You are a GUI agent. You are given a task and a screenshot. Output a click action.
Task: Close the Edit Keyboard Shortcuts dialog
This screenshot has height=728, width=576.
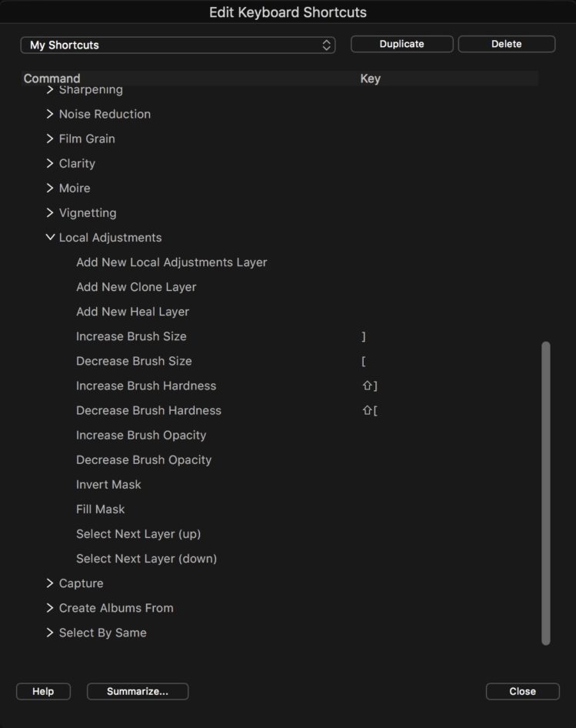tap(522, 691)
